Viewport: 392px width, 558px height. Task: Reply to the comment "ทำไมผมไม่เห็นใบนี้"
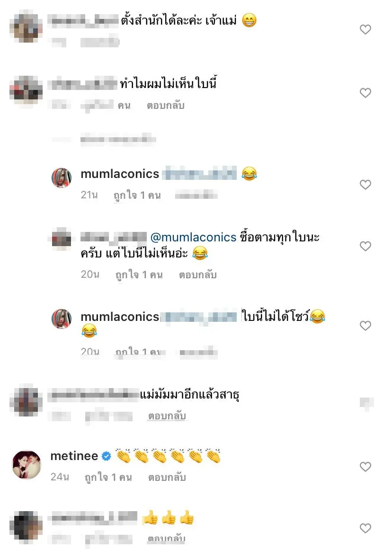(166, 105)
